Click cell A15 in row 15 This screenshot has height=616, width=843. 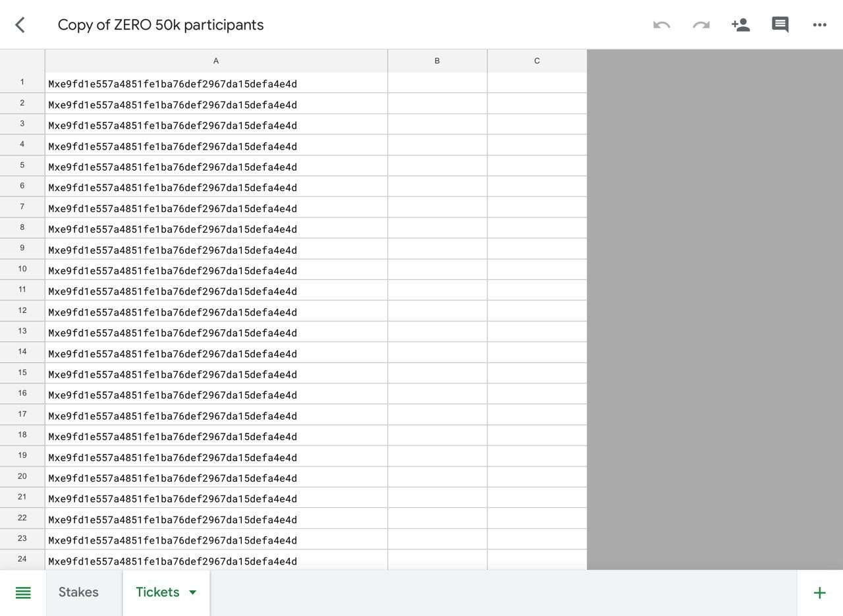(216, 374)
